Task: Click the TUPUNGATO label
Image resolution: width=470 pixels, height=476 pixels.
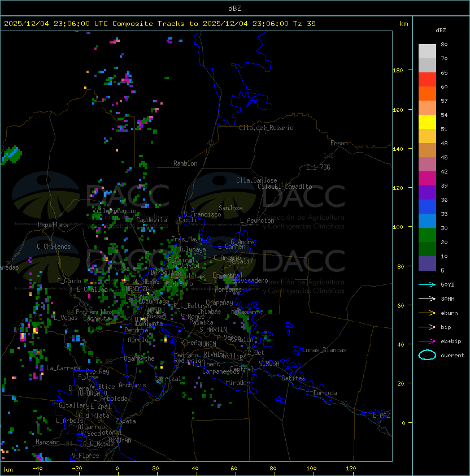Action: [x=92, y=393]
